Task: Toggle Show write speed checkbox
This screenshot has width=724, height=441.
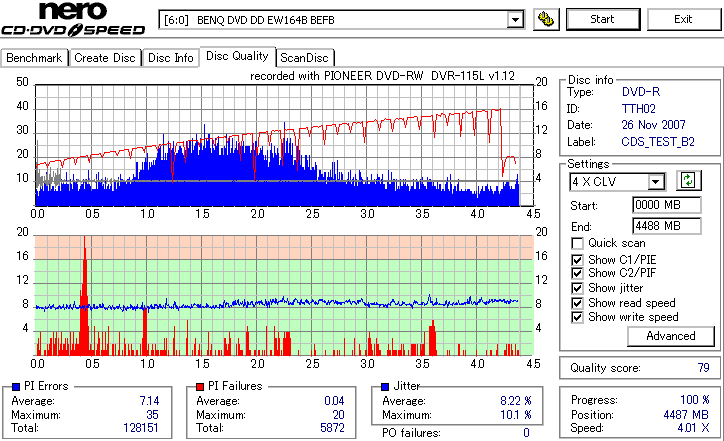Action: point(577,317)
